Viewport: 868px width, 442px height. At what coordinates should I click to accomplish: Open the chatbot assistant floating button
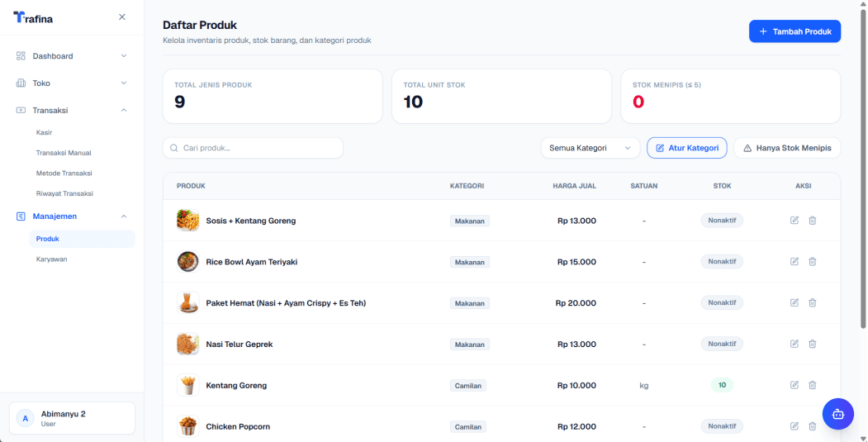point(838,414)
